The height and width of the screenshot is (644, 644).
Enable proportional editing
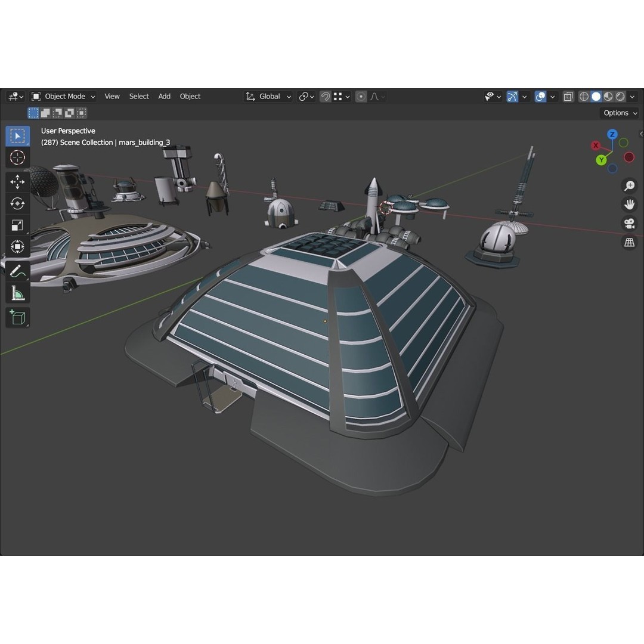click(360, 96)
